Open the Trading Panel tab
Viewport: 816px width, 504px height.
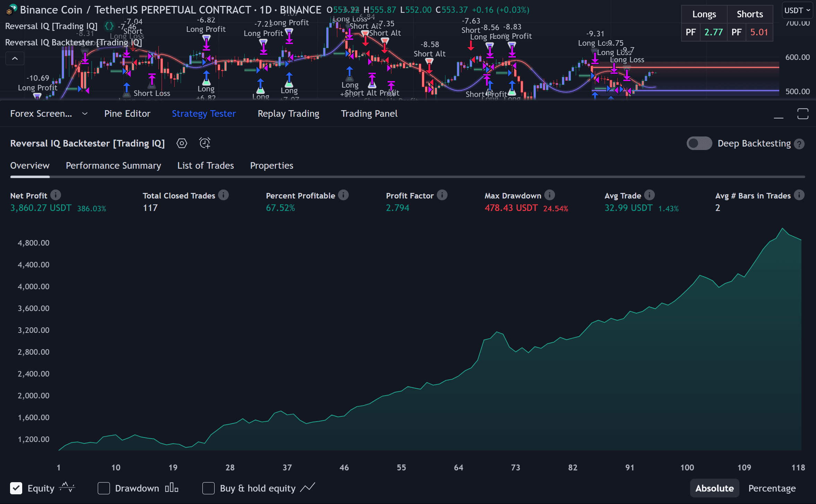point(369,114)
